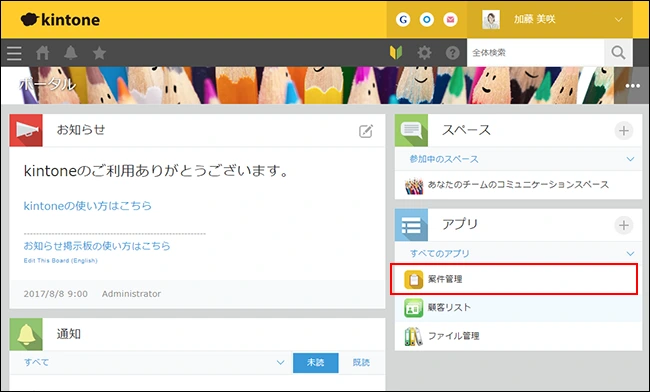Open the kintoneの使い方はこちら link
Screen dimensions: 650x392
87,206
